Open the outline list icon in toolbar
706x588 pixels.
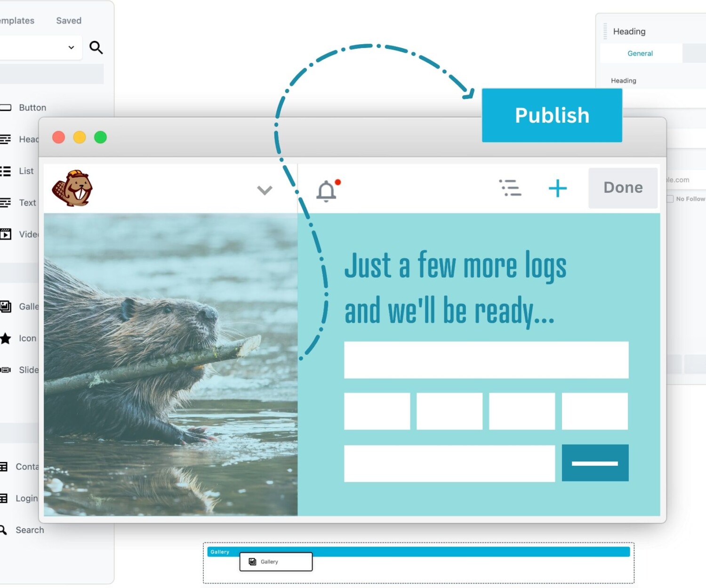click(510, 188)
